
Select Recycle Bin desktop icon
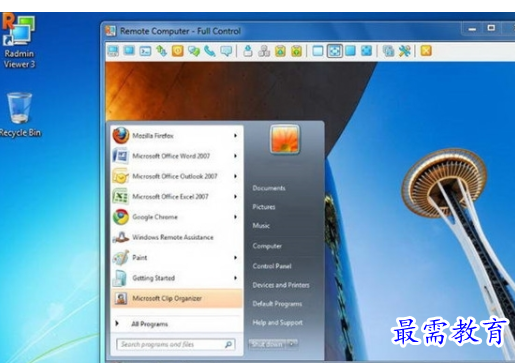tap(20, 115)
